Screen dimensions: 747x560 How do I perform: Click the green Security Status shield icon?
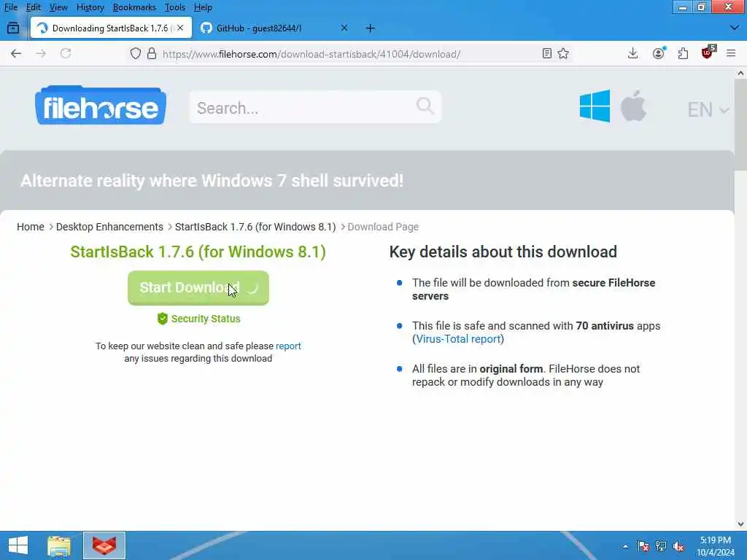pos(163,319)
